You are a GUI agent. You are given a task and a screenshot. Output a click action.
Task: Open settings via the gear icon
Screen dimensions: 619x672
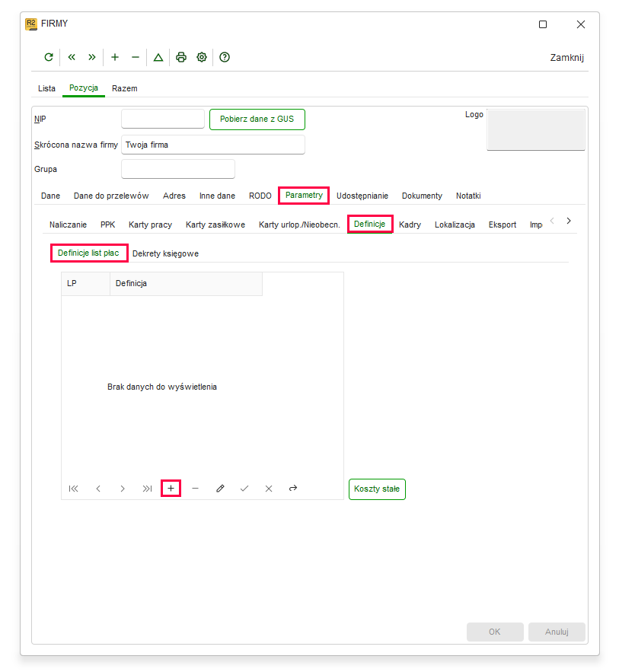coord(202,57)
